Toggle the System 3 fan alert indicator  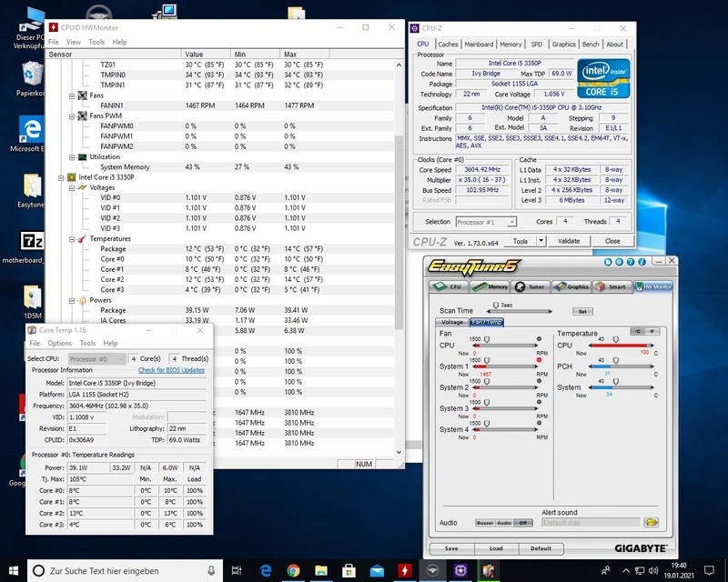[539, 402]
